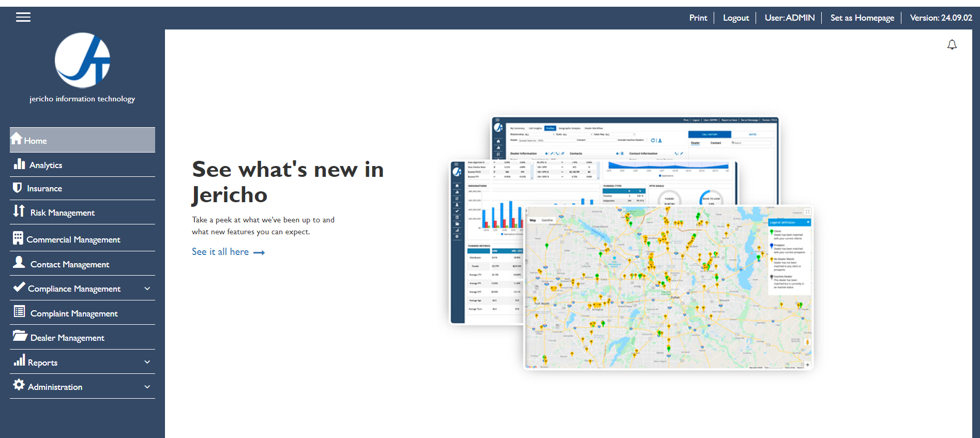
Task: Click the Complaint Management list icon
Action: click(x=19, y=311)
